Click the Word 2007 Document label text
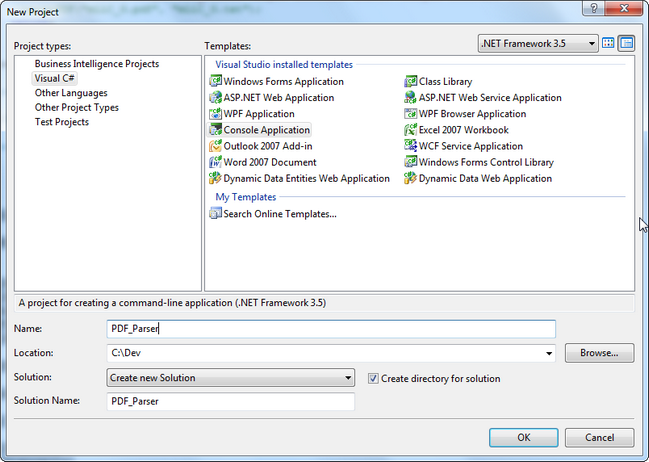 pyautogui.click(x=270, y=162)
